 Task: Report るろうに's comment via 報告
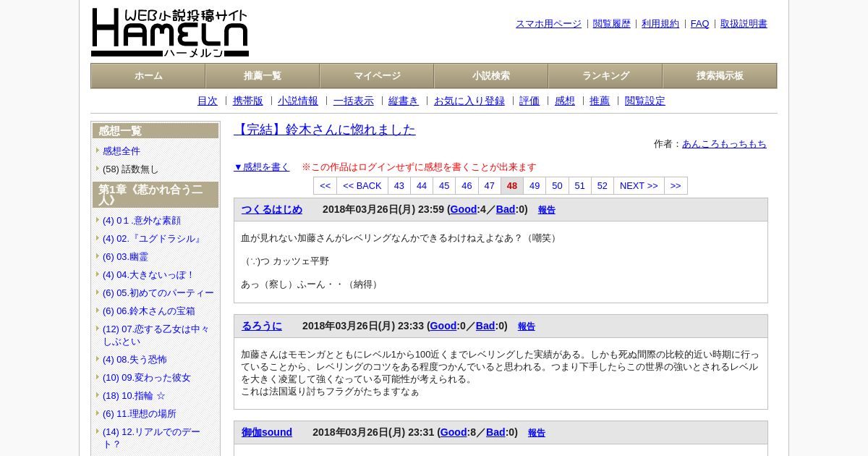527,326
